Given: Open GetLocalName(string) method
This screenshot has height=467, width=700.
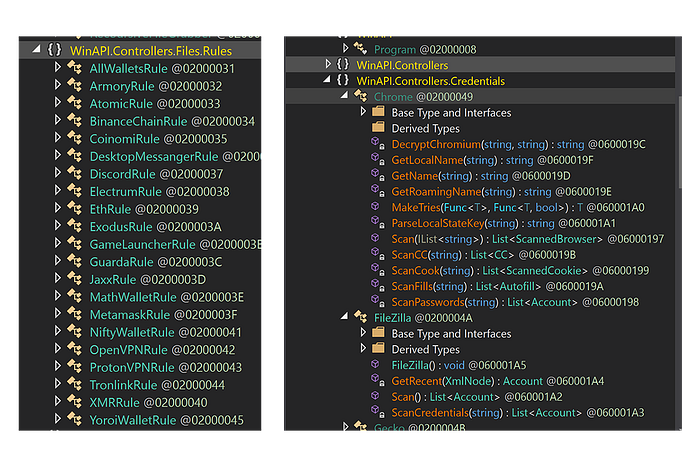Looking at the screenshot, I should click(x=492, y=160).
